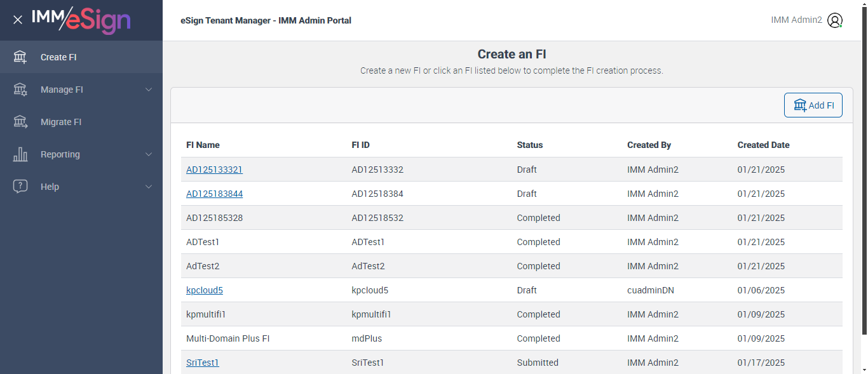Viewport: 868px width, 374px height.
Task: Select Create FI in the sidebar
Action: [58, 57]
